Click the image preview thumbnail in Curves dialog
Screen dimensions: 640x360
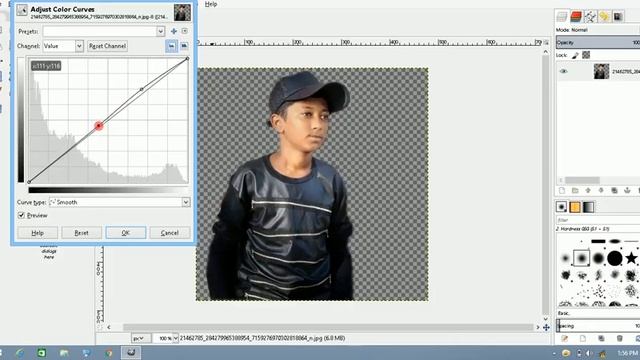pos(182,13)
